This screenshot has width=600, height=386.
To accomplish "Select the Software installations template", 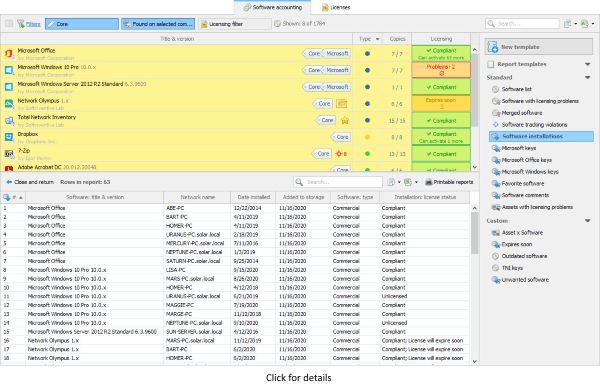I will (541, 136).
